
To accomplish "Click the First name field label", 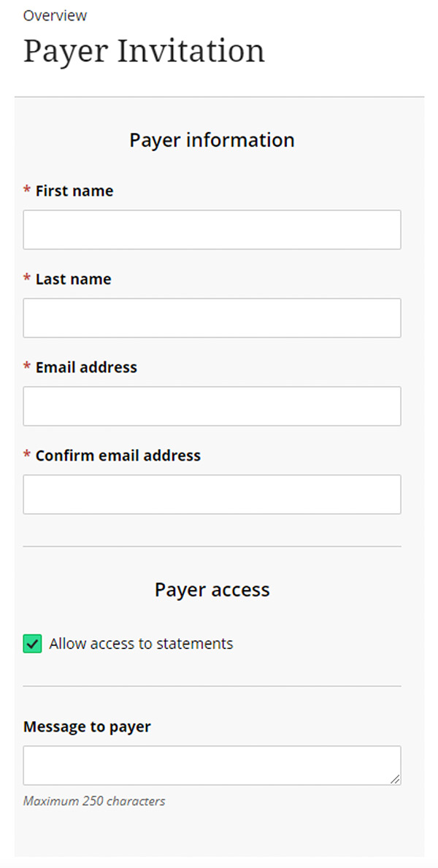I will point(74,191).
